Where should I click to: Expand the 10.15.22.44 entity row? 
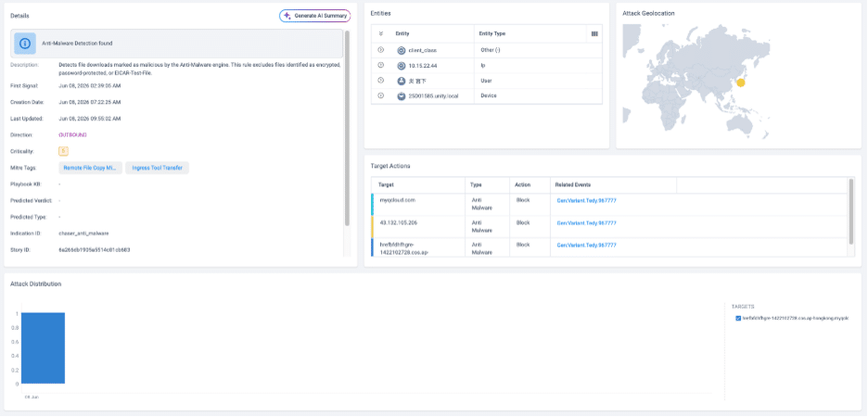[381, 65]
